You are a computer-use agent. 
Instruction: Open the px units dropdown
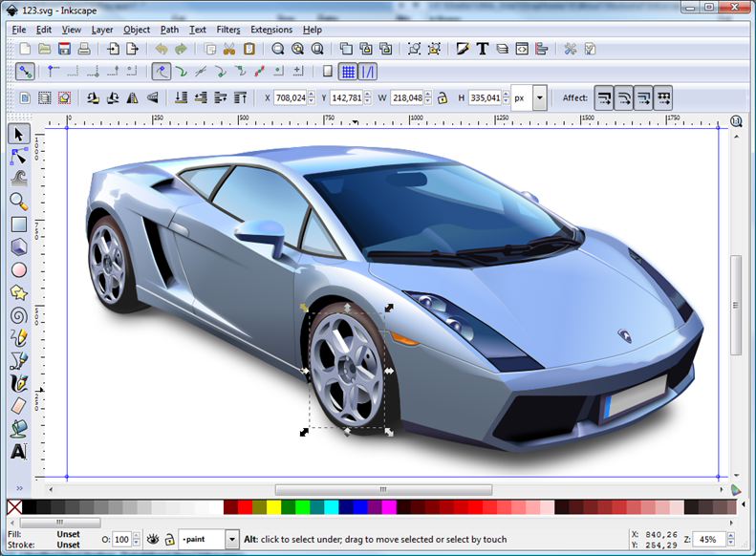coord(539,97)
